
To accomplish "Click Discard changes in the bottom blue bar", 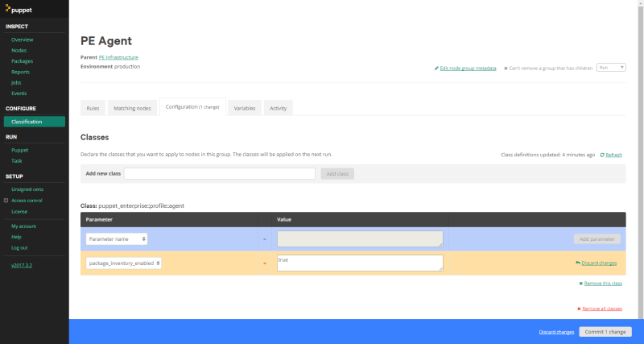I will tap(556, 332).
